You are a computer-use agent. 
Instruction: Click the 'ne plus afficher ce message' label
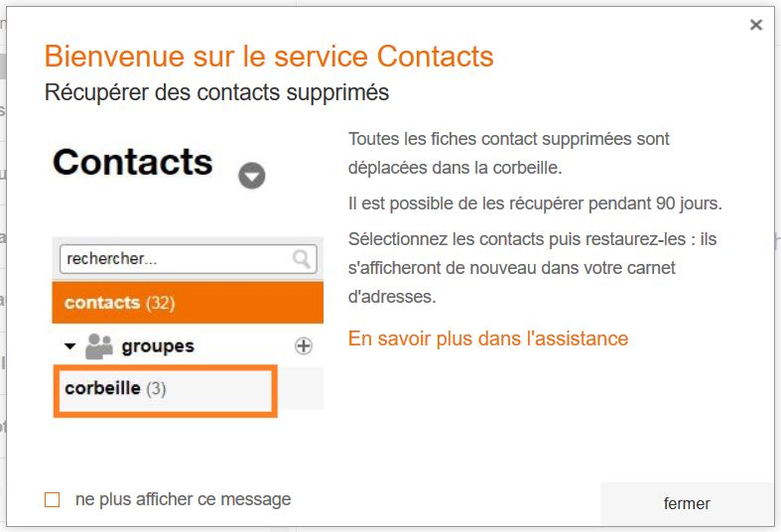click(x=184, y=499)
